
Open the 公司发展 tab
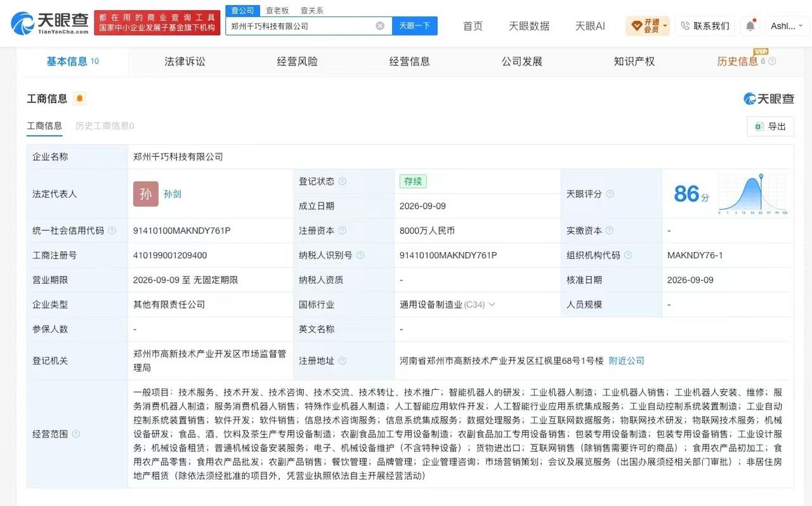[x=521, y=62]
